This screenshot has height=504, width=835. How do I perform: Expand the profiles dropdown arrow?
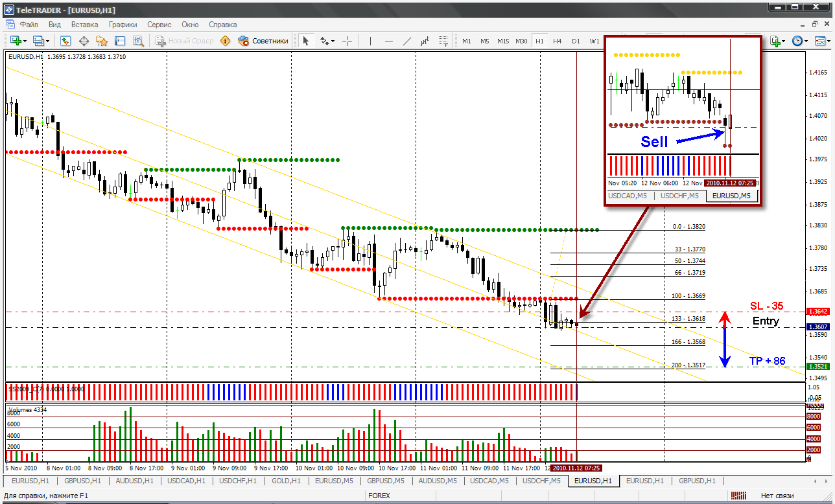(48, 41)
